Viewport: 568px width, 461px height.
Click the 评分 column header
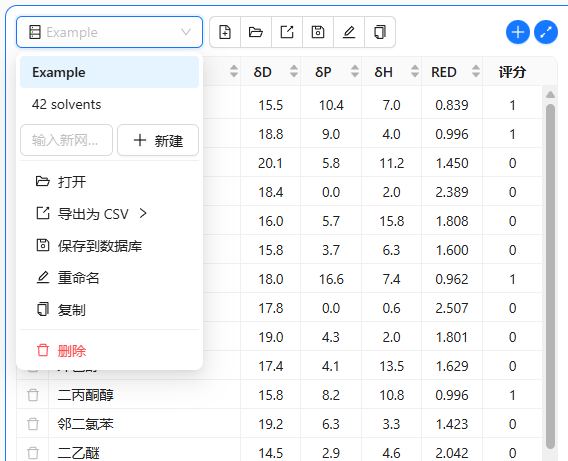512,72
